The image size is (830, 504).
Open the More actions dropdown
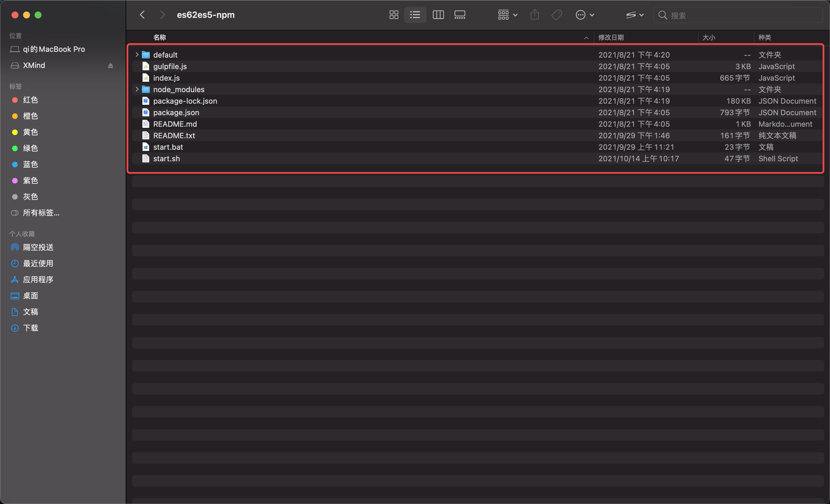pos(585,15)
